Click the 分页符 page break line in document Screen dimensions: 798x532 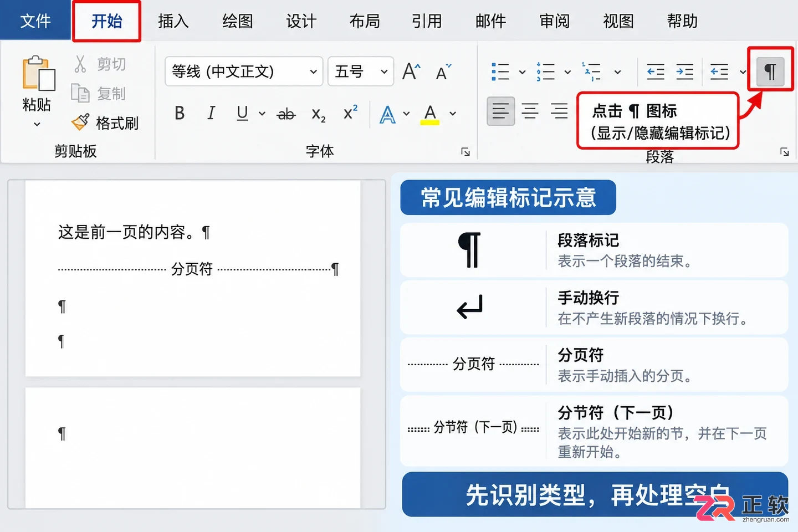[198, 269]
